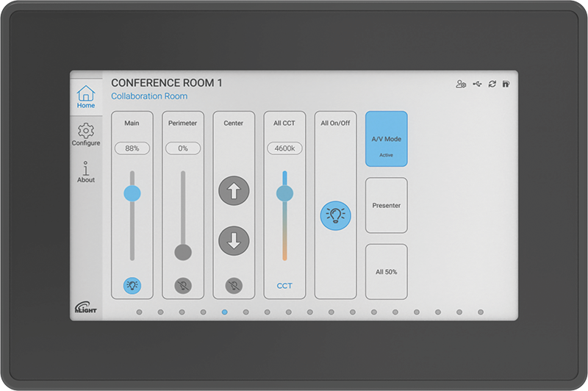Click the All CCT color temperature slider handle

click(284, 193)
